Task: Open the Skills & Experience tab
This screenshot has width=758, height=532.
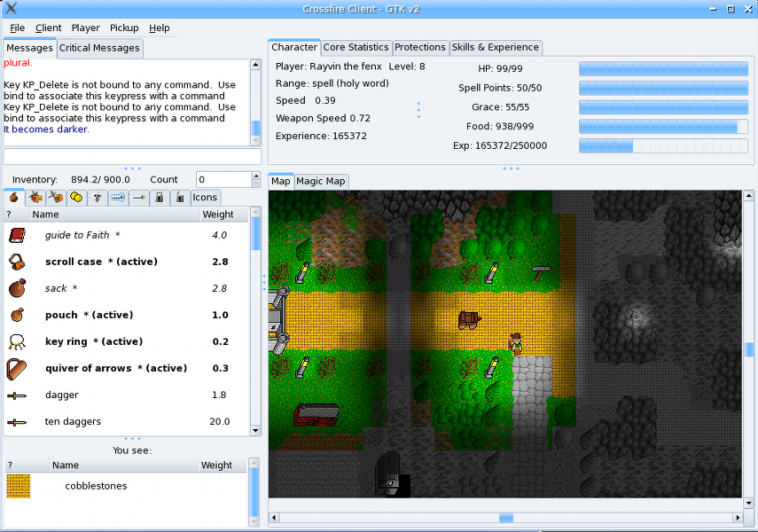Action: point(495,47)
